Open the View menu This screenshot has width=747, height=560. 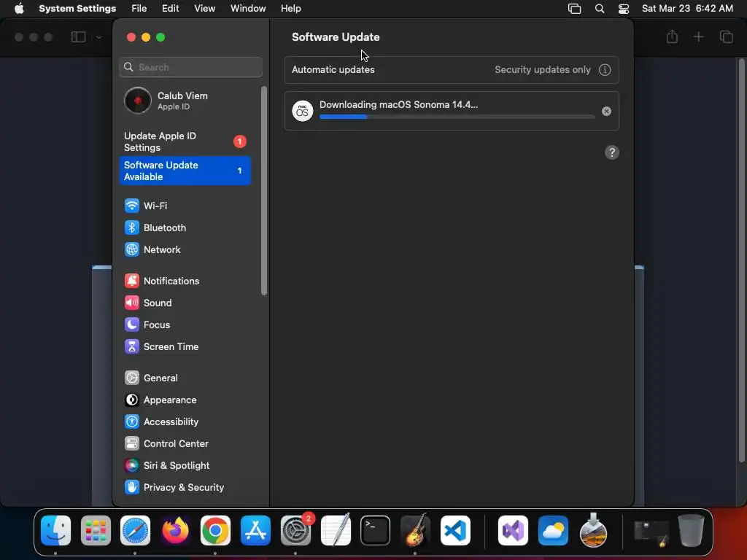tap(205, 9)
